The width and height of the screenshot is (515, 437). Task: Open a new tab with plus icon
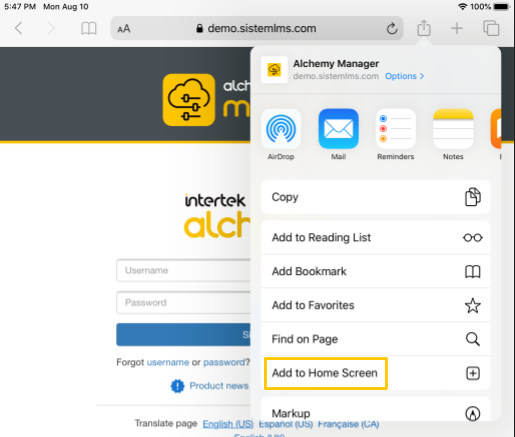[457, 28]
